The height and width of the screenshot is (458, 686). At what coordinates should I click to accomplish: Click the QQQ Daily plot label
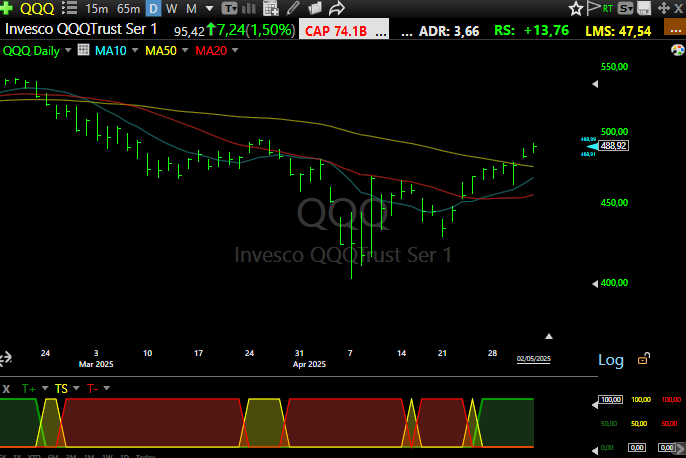coord(31,51)
